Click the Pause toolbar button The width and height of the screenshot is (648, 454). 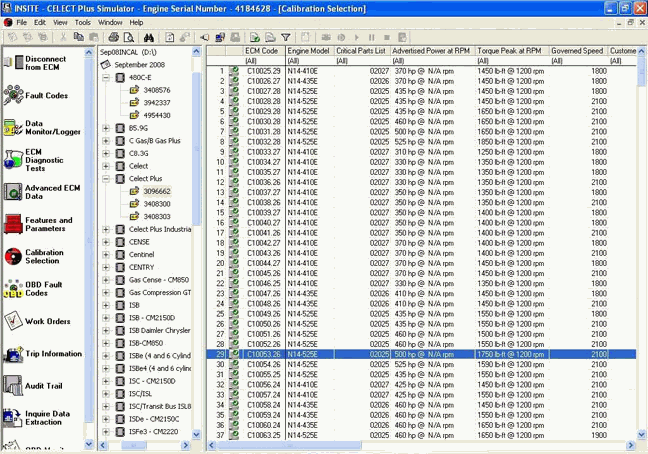(x=372, y=38)
